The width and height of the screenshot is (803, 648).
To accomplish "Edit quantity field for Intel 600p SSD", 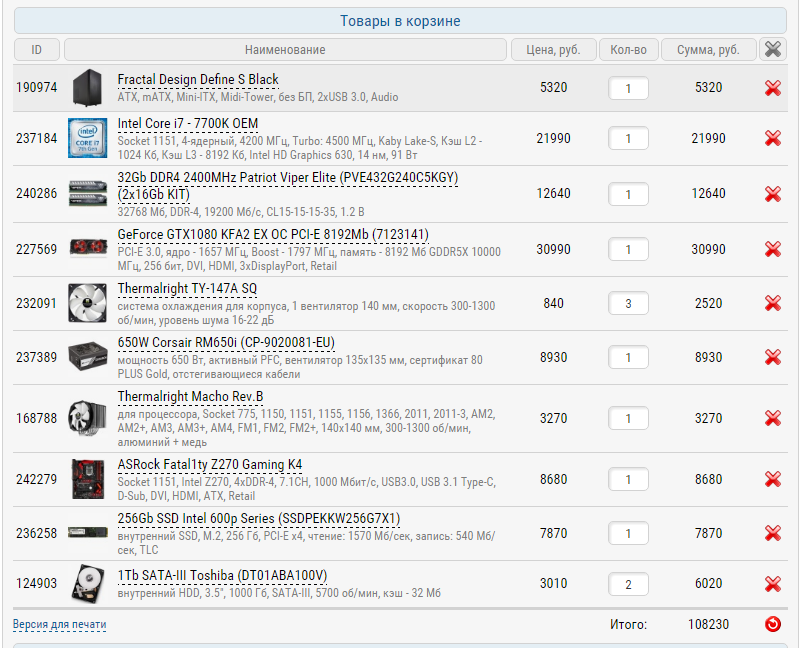I will 628,533.
